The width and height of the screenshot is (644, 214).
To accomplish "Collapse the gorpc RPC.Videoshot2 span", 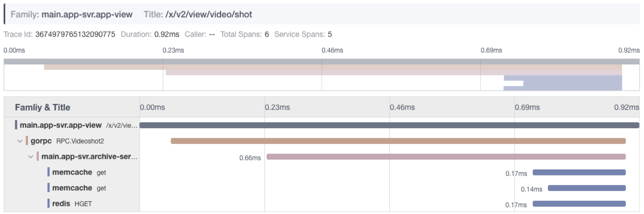I will tap(20, 141).
